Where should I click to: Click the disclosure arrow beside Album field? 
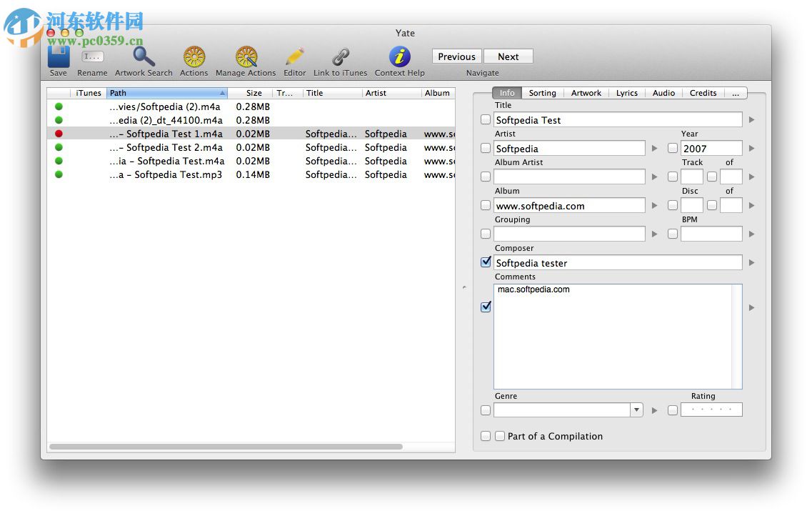[x=655, y=205]
